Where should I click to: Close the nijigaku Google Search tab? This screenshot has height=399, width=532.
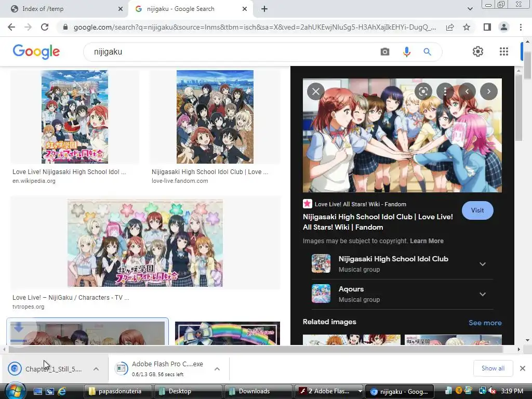pyautogui.click(x=245, y=9)
